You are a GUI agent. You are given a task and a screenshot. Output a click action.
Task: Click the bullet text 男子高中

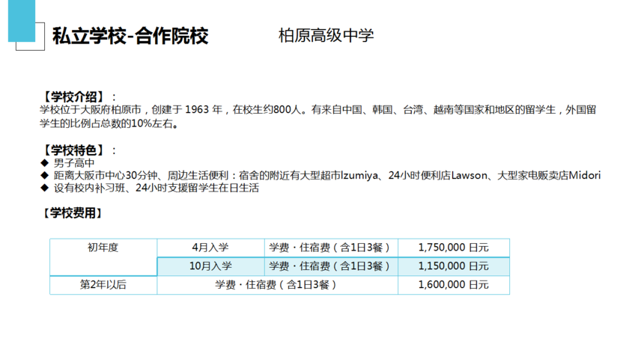[x=74, y=163]
